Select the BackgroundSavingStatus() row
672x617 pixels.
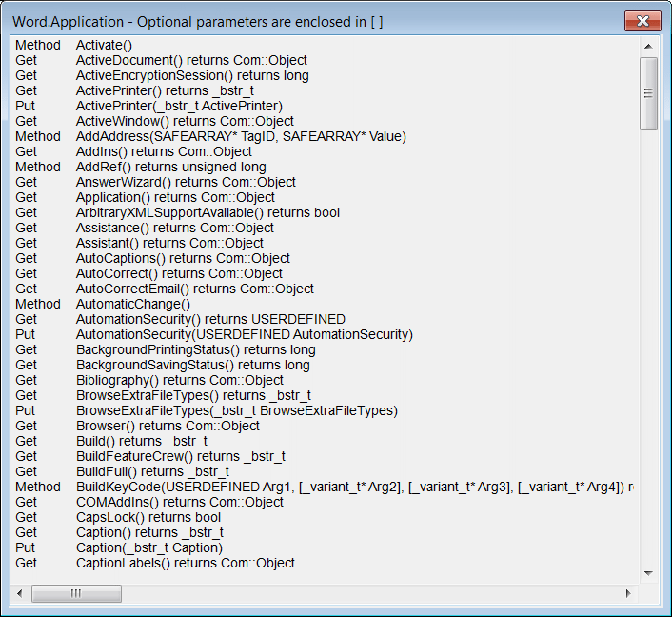325,365
